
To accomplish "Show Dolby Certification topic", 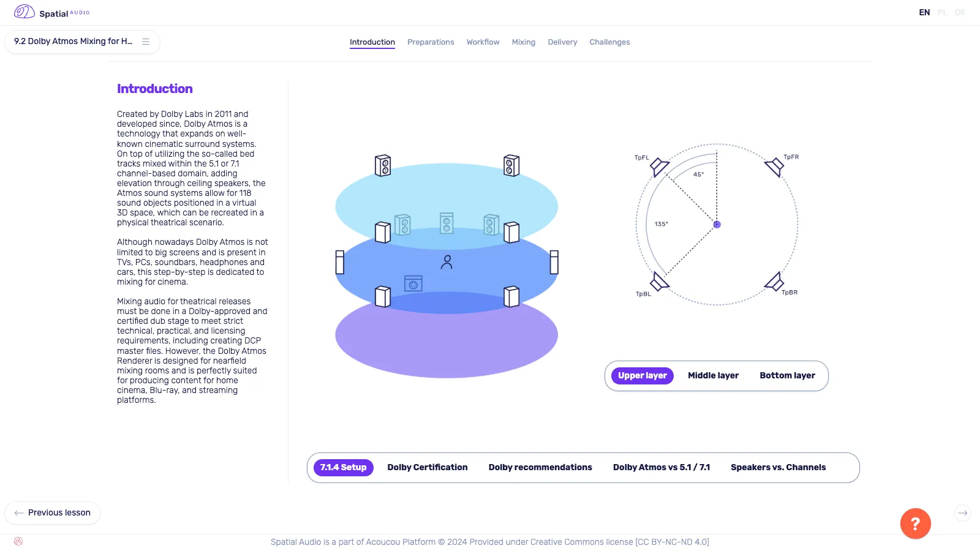I will click(x=428, y=468).
